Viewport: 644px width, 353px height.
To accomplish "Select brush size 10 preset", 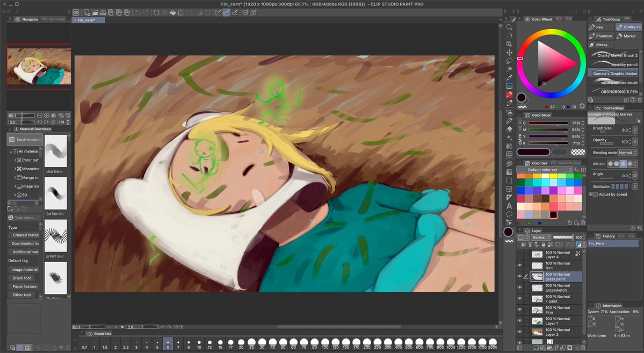I will 199,343.
